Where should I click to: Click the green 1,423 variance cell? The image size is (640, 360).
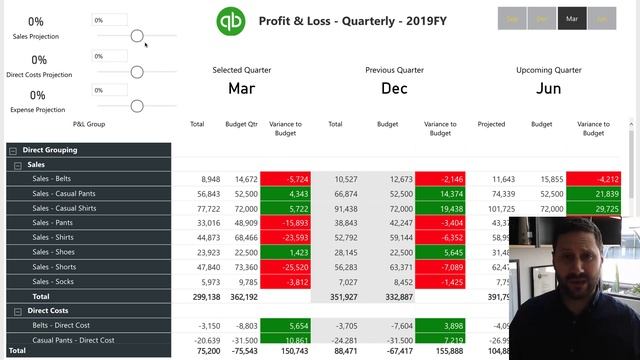point(285,252)
